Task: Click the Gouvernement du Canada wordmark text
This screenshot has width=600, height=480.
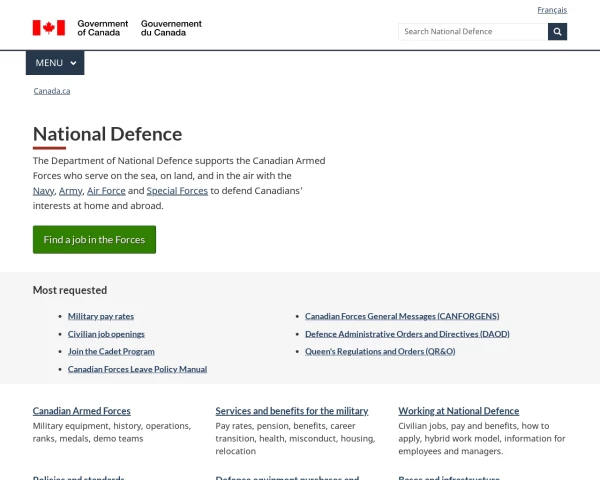Action: 171,28
